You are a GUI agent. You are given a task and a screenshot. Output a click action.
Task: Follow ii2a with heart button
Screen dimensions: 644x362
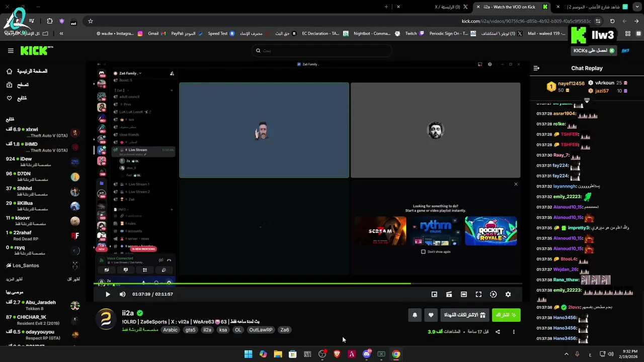(431, 315)
